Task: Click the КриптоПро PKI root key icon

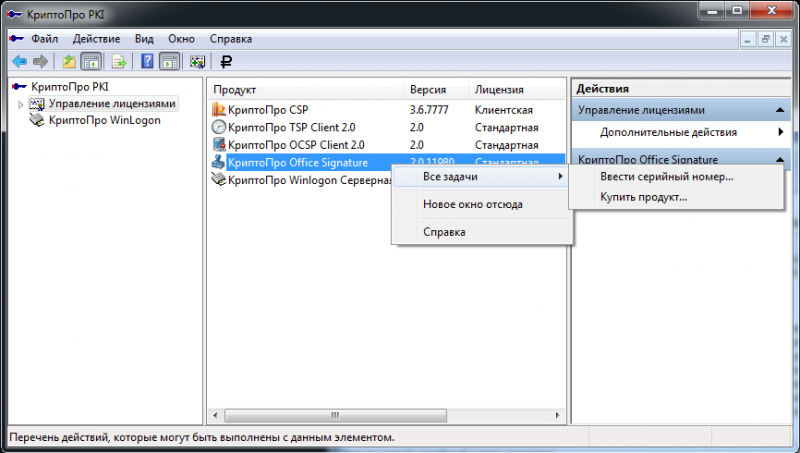Action: click(x=19, y=87)
